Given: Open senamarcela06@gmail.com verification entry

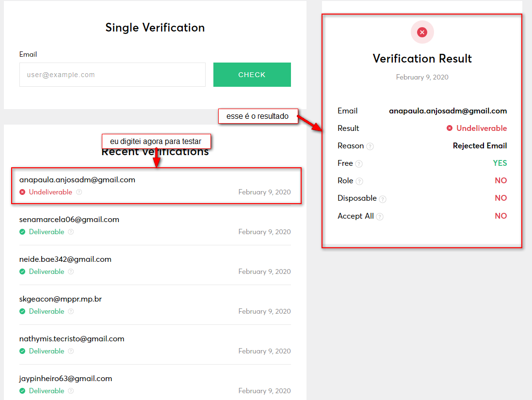Looking at the screenshot, I should (69, 220).
